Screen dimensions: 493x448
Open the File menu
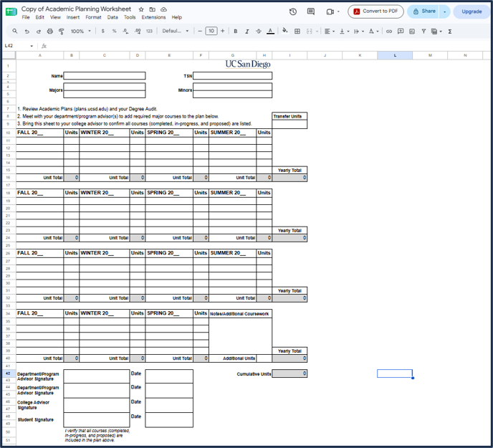point(26,17)
